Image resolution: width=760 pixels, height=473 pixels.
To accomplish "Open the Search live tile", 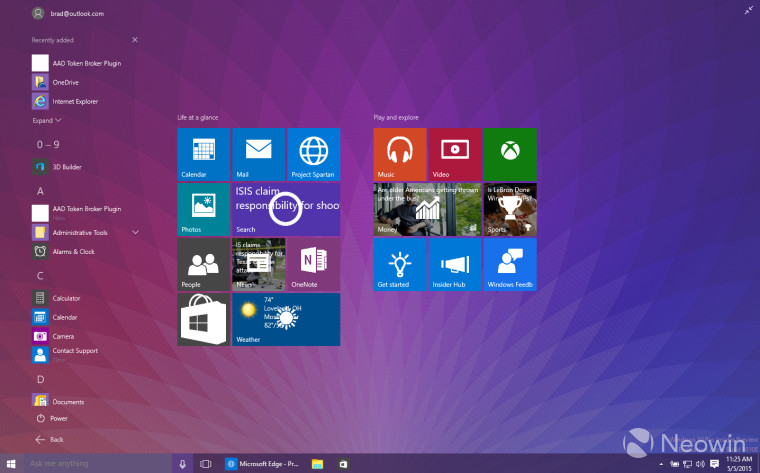I will (x=286, y=209).
